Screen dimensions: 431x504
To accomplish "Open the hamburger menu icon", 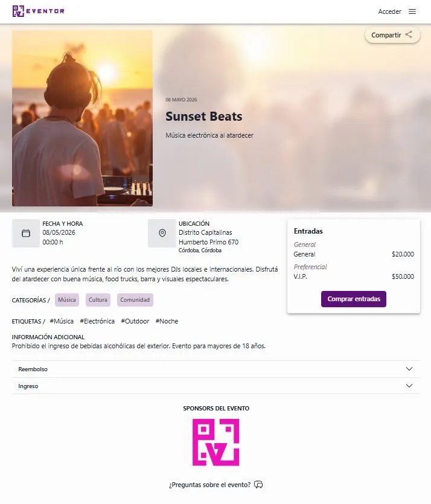I will (x=412, y=11).
